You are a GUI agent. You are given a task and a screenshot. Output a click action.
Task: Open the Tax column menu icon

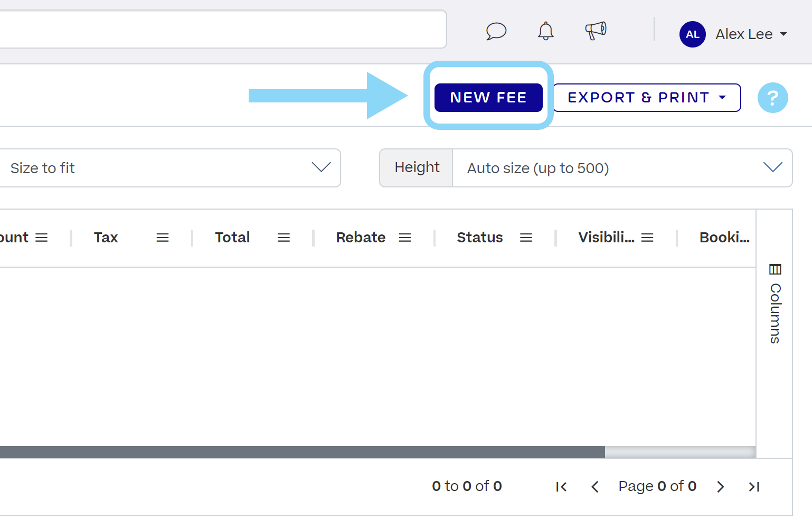163,238
